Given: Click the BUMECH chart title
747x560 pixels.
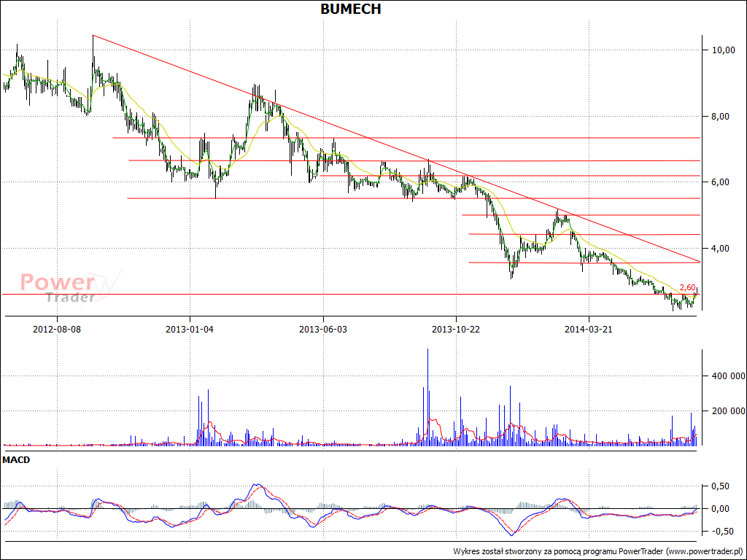Looking at the screenshot, I should [x=351, y=9].
